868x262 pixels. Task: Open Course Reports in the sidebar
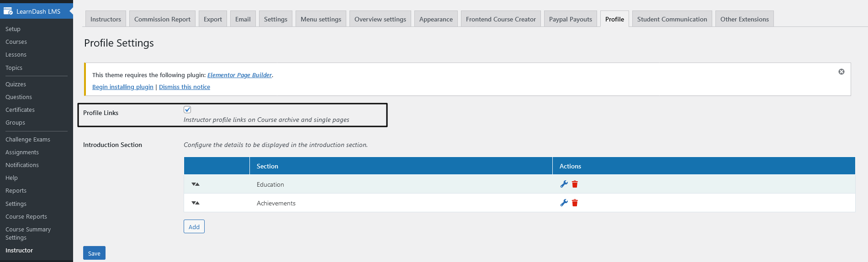[26, 217]
